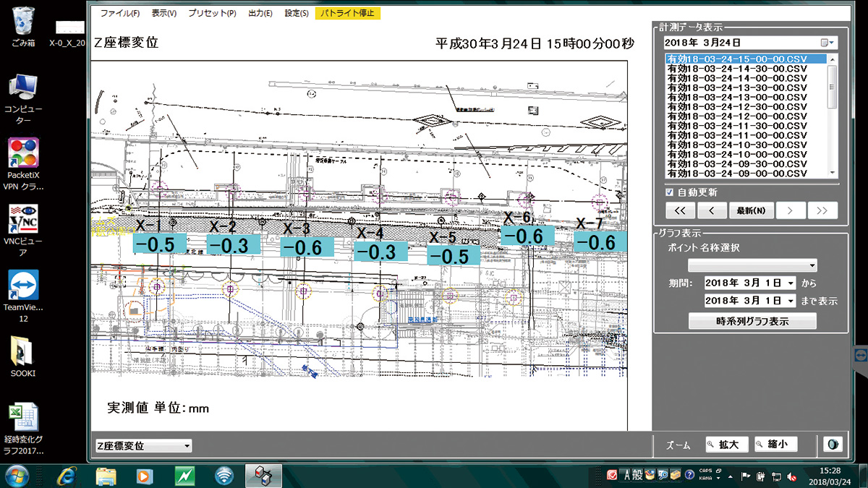868x488 pixels.
Task: Open the 2018年 3月24日 date picker dropdown
Action: 828,43
